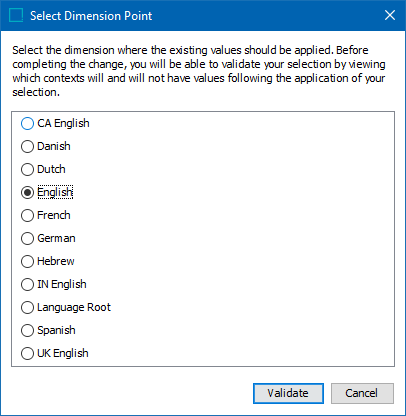Click the instruction paragraph text
406x416 pixels.
coord(199,71)
